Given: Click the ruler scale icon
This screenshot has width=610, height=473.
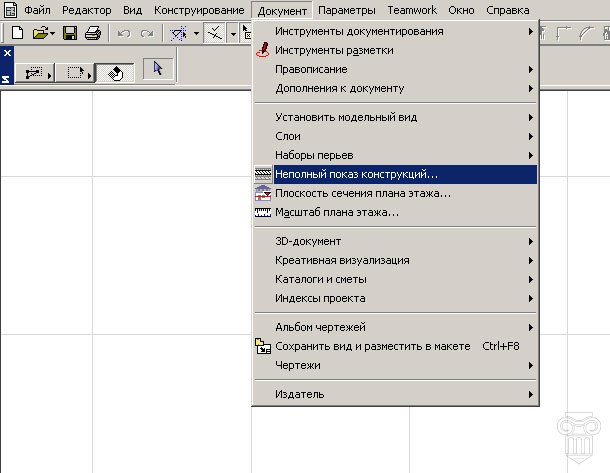Looking at the screenshot, I should pos(263,212).
